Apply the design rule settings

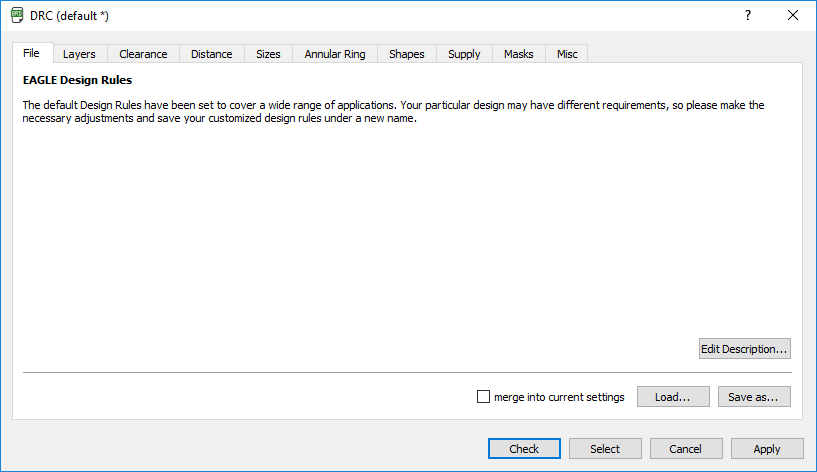[767, 449]
